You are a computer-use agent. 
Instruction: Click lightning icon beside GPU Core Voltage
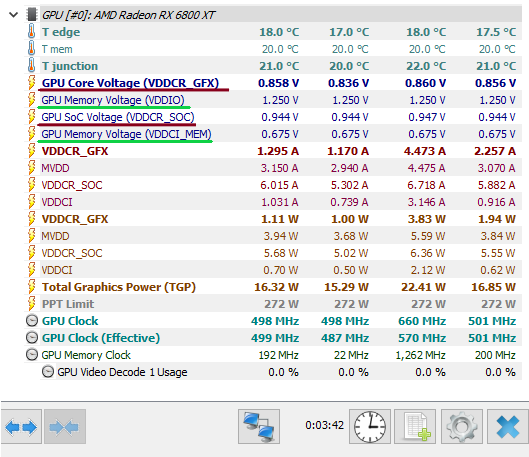click(31, 83)
